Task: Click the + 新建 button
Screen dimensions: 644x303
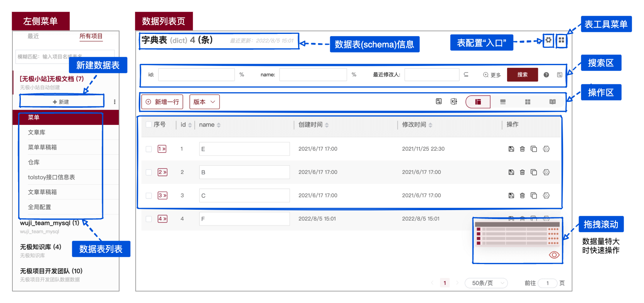Action: click(x=62, y=102)
